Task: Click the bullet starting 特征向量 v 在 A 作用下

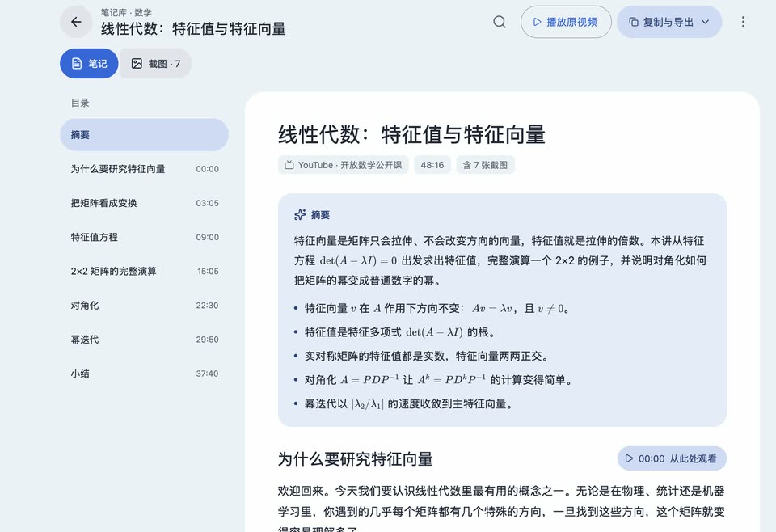Action: point(437,308)
